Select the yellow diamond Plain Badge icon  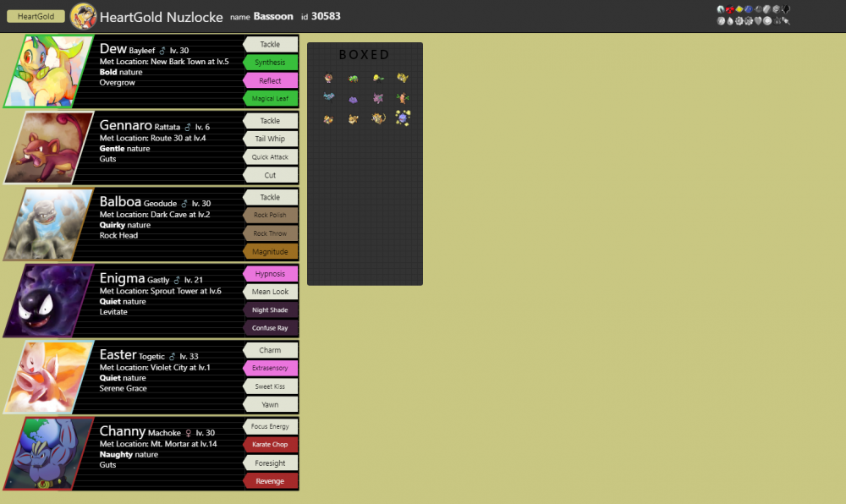[x=739, y=9]
